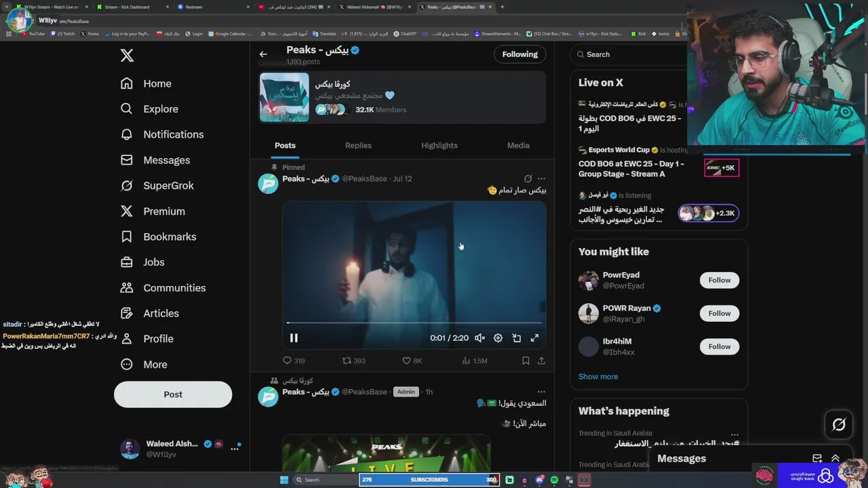Screen dimensions: 868x488
Task: Open Messages from the left sidebar
Action: tap(155, 160)
